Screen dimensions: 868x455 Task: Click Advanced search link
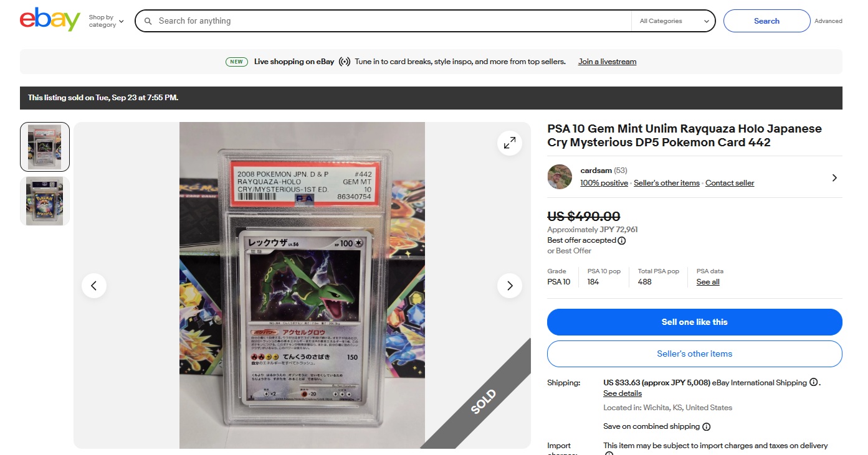coord(828,21)
